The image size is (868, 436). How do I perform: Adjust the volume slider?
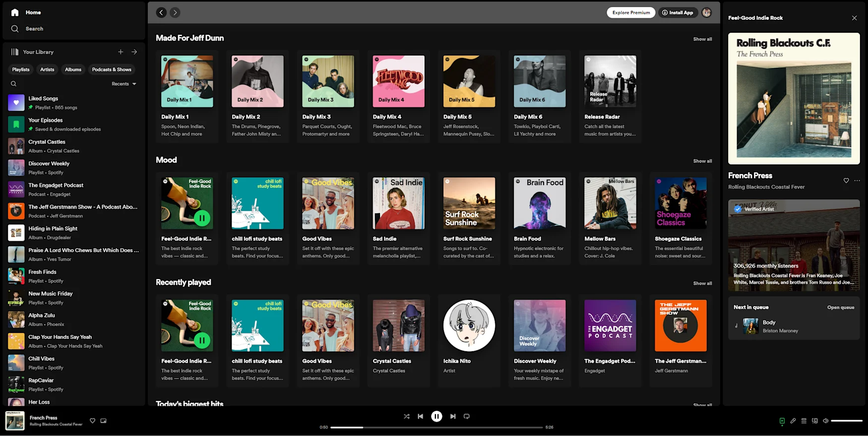tap(847, 421)
